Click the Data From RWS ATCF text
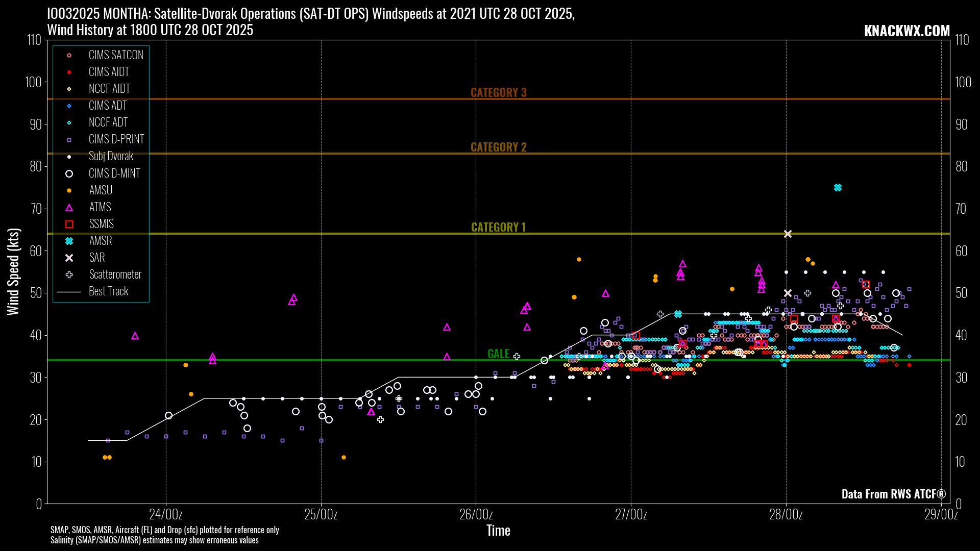This screenshot has height=551, width=980. [893, 494]
